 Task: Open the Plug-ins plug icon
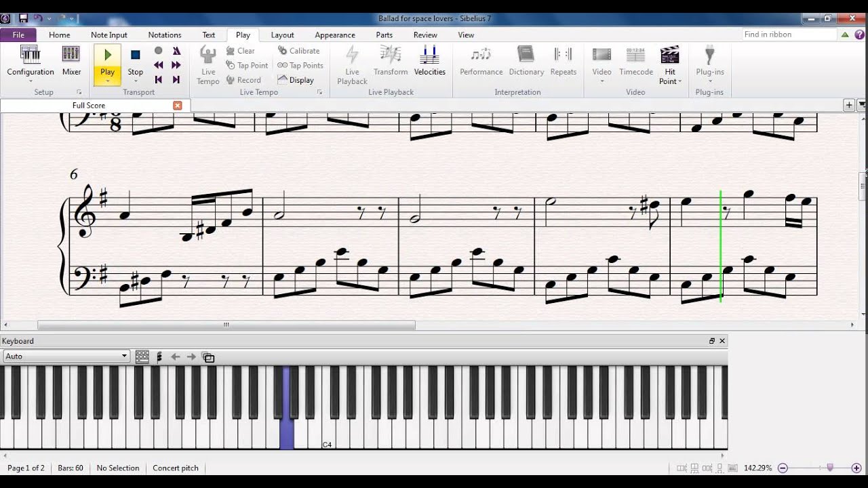pos(710,54)
